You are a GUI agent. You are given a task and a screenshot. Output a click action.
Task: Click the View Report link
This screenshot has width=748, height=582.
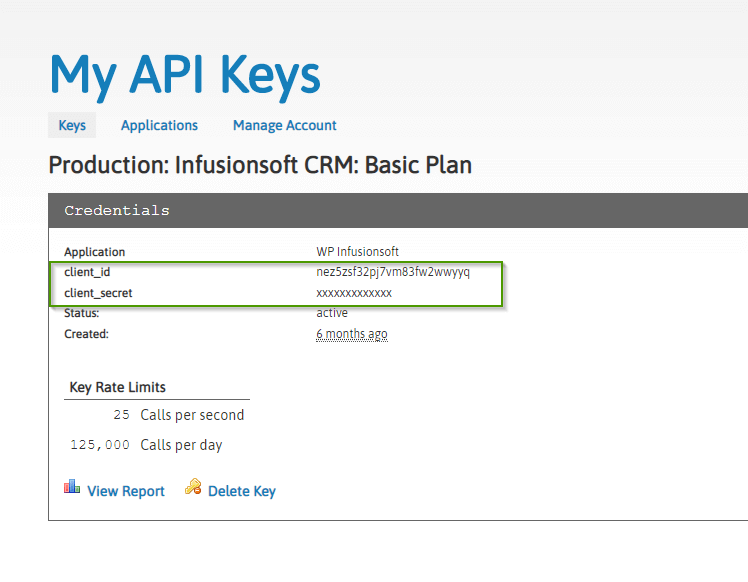click(126, 491)
